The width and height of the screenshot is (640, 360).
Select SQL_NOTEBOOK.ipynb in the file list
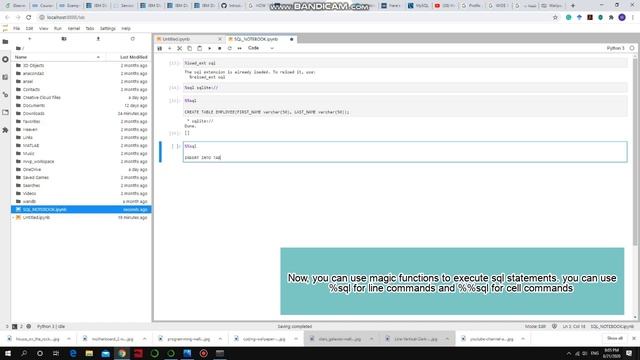[x=81, y=209]
